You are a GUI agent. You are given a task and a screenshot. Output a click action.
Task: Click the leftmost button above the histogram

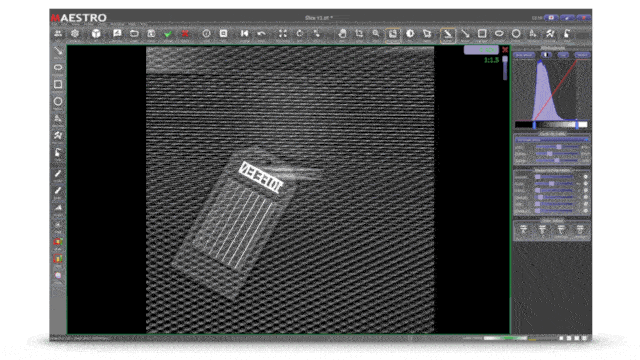click(524, 55)
